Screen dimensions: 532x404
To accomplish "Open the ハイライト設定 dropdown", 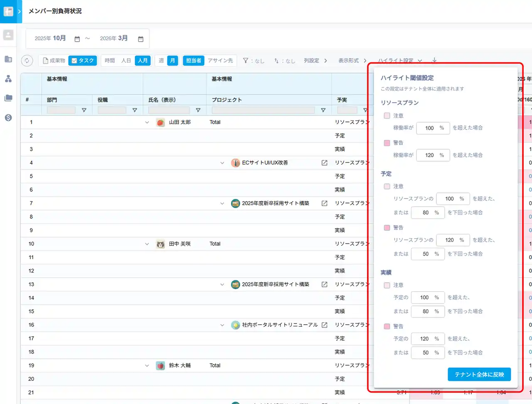I will tap(399, 61).
